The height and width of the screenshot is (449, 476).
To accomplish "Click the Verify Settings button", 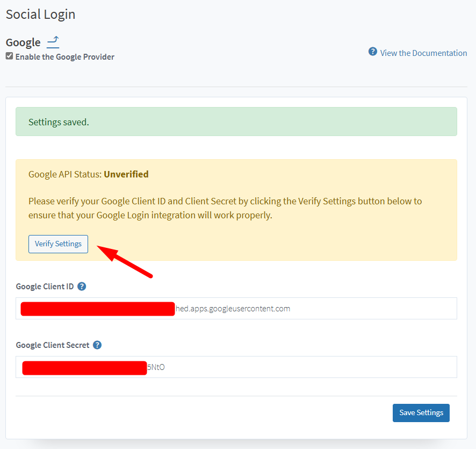I will click(x=58, y=244).
